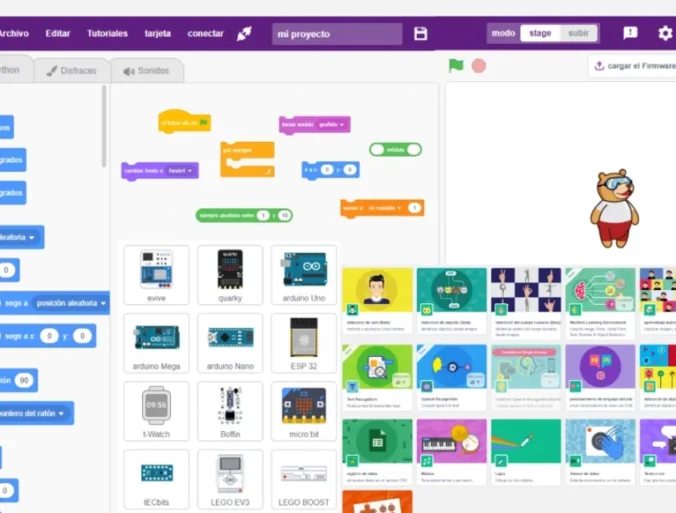The width and height of the screenshot is (676, 513).
Task: Select the Boffin board
Action: [x=230, y=411]
